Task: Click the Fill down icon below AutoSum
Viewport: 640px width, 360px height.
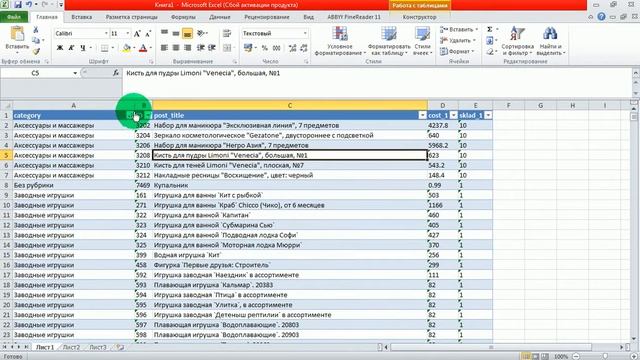Action: click(x=490, y=40)
